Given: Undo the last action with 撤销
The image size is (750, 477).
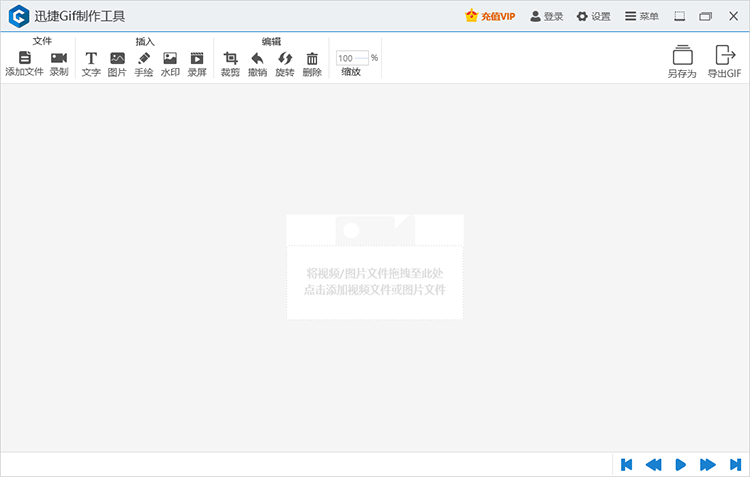Looking at the screenshot, I should tap(257, 58).
